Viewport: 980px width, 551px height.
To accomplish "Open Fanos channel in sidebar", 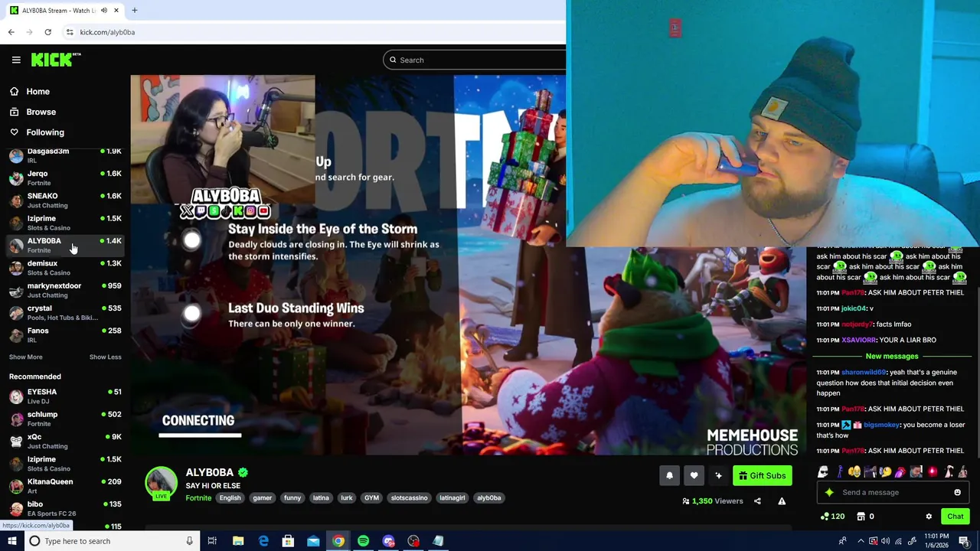I will pos(65,335).
